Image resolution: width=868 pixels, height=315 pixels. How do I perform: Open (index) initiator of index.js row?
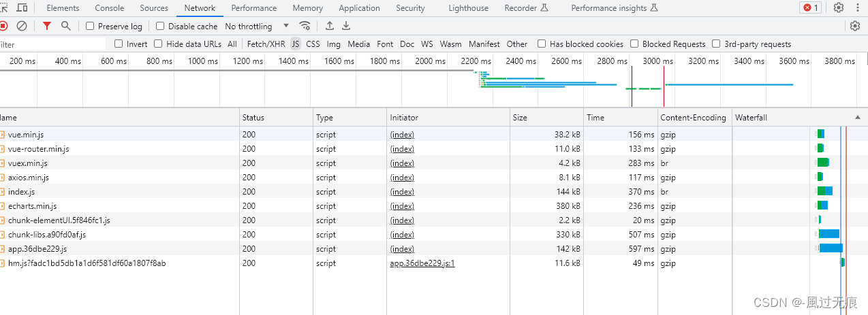pos(402,192)
